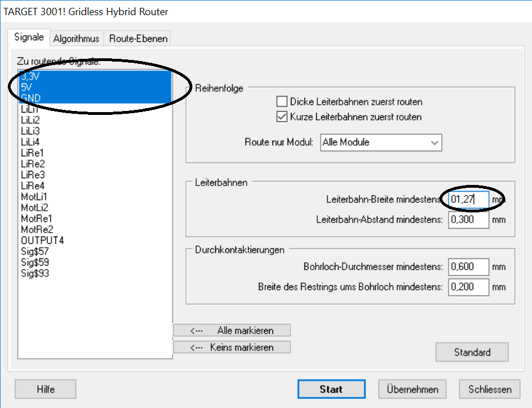Select signal LiRe1
532x408 pixels.
click(x=95, y=153)
